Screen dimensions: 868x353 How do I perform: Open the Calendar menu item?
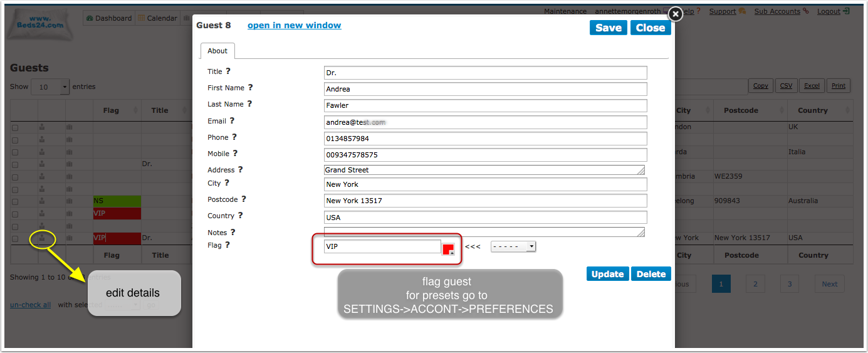(x=157, y=18)
